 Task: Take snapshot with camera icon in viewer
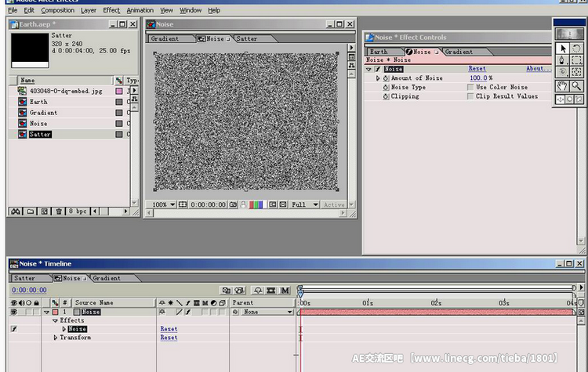click(x=234, y=204)
